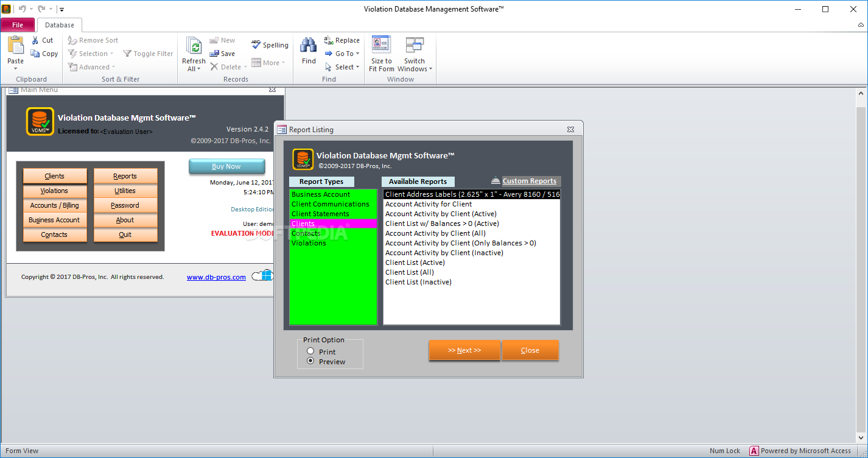Click the Replace icon in Find group
The image size is (868, 458).
[x=329, y=40]
